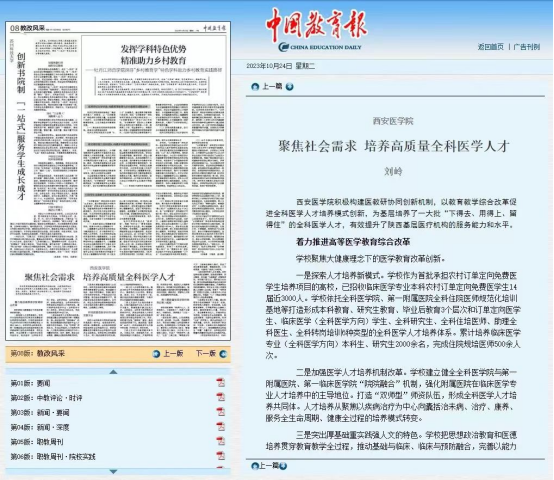This screenshot has height=480, width=554.
Task: Download PDF for 第04版 新闻·深度
Action: 221,427
